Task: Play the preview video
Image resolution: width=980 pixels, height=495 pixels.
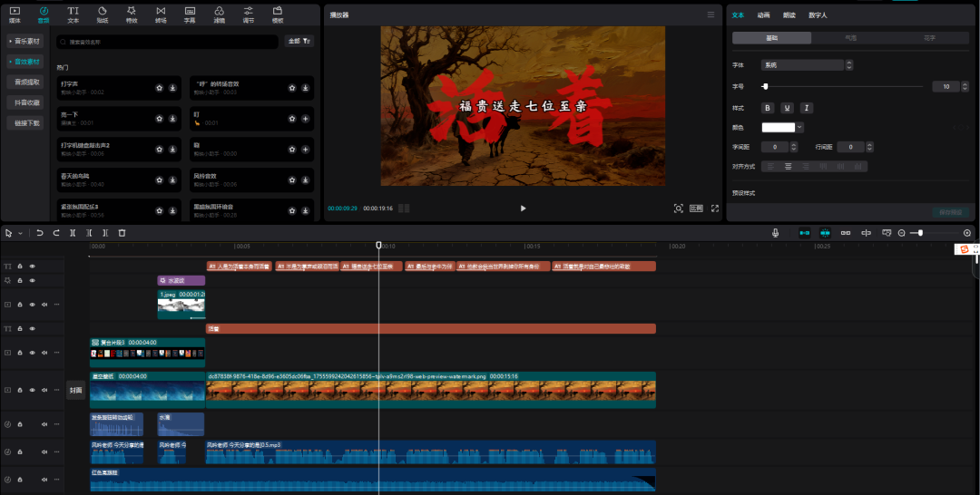Action: click(524, 209)
